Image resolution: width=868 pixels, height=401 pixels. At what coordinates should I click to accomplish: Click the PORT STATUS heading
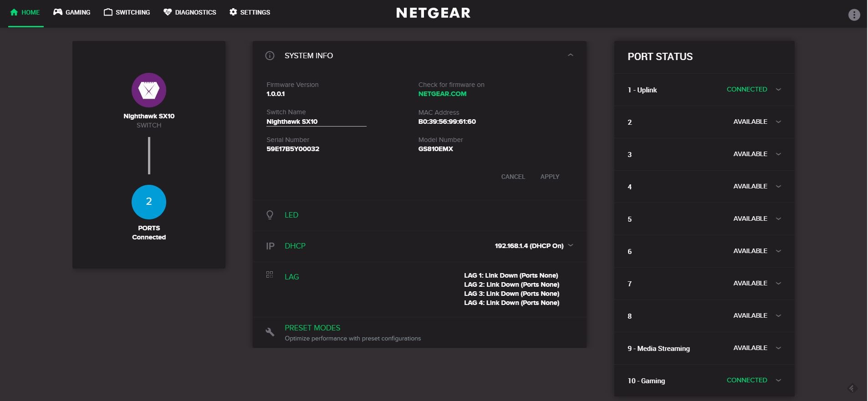tap(660, 56)
